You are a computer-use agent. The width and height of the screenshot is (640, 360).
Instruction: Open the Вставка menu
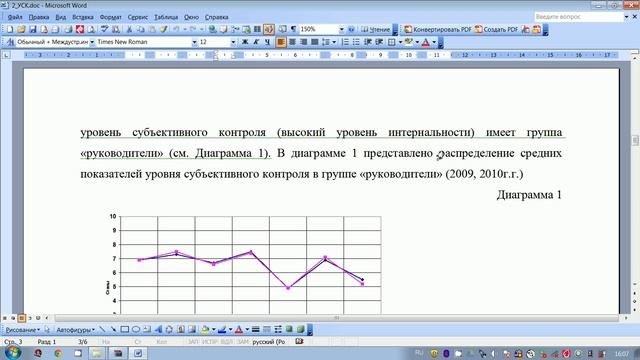pos(83,17)
